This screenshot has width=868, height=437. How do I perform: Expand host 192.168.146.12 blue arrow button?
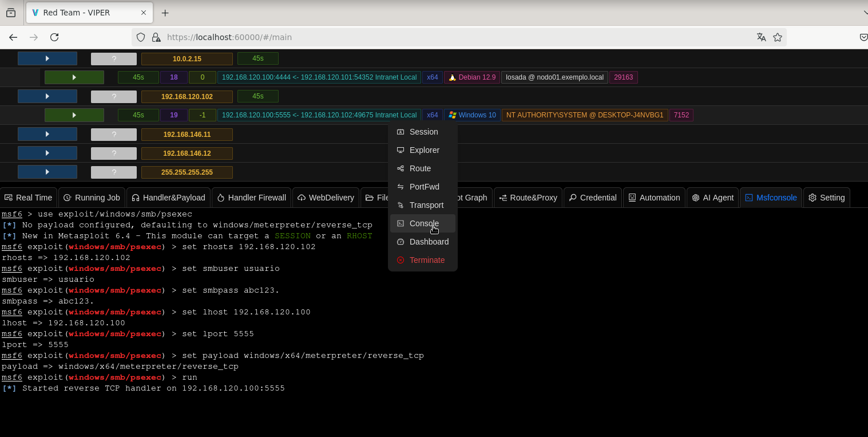click(x=47, y=153)
